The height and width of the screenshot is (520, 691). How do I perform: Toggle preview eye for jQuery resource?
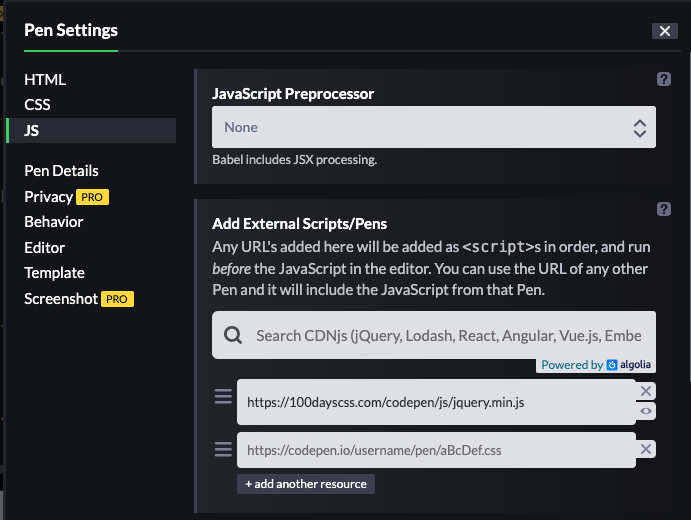[x=647, y=411]
